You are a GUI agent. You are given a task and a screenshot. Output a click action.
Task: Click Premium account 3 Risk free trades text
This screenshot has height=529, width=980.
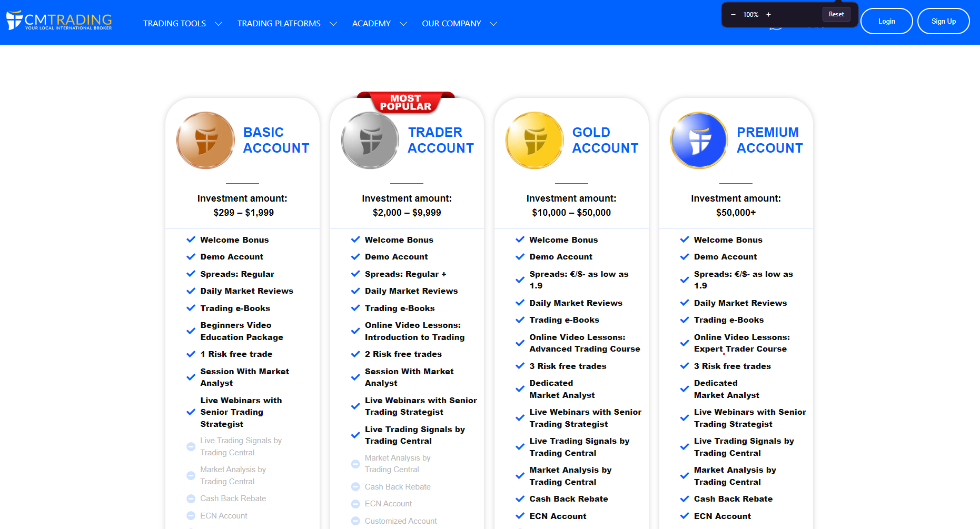(732, 366)
